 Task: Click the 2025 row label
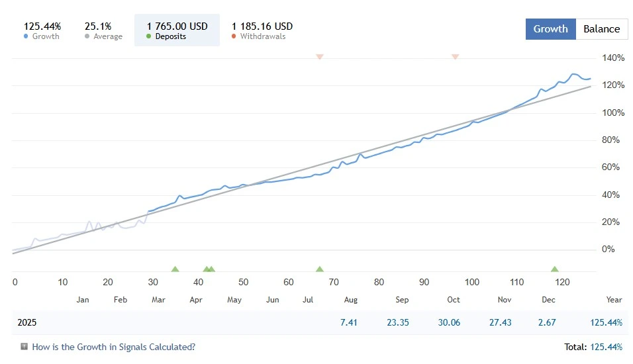pyautogui.click(x=26, y=322)
